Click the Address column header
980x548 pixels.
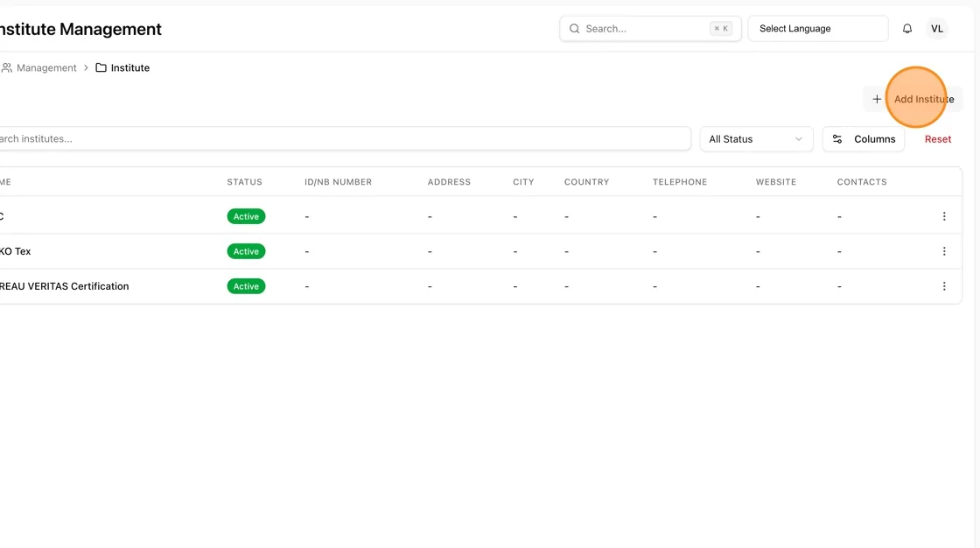point(449,182)
